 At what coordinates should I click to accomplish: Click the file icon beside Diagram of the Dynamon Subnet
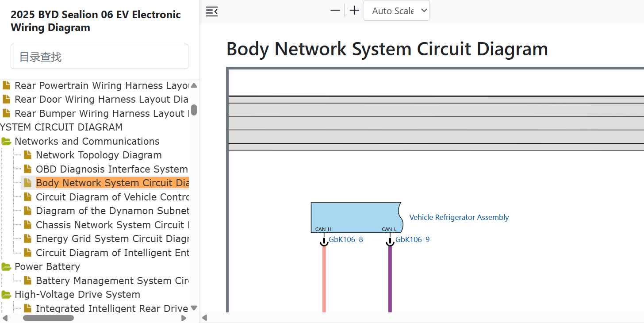tap(28, 211)
